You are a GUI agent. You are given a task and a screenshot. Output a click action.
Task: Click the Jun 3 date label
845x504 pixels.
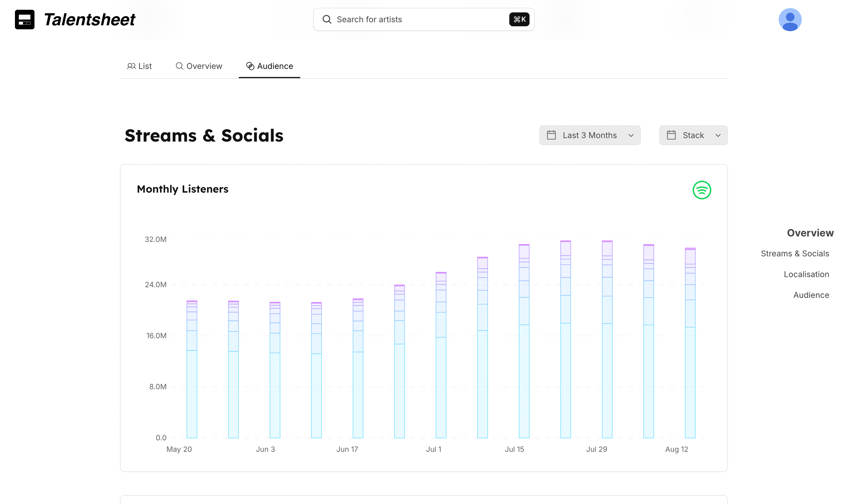point(265,449)
